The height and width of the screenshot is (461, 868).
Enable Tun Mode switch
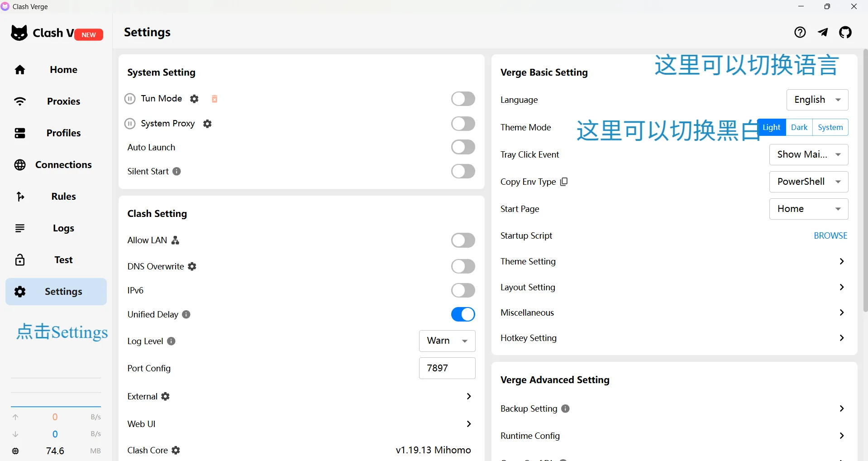[x=463, y=99]
